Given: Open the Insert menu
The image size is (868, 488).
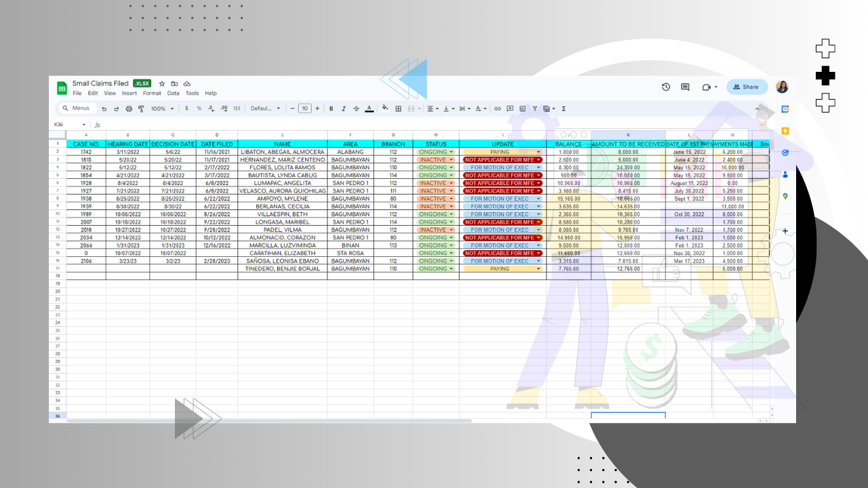Looking at the screenshot, I should 130,94.
